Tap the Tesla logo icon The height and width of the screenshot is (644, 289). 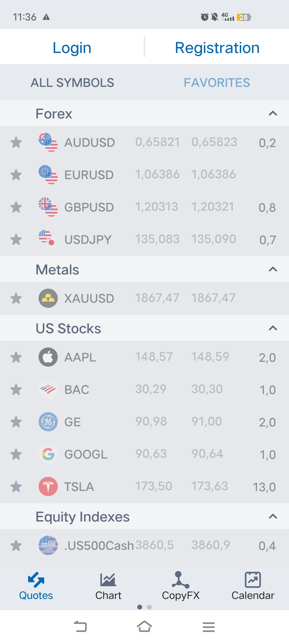point(48,486)
